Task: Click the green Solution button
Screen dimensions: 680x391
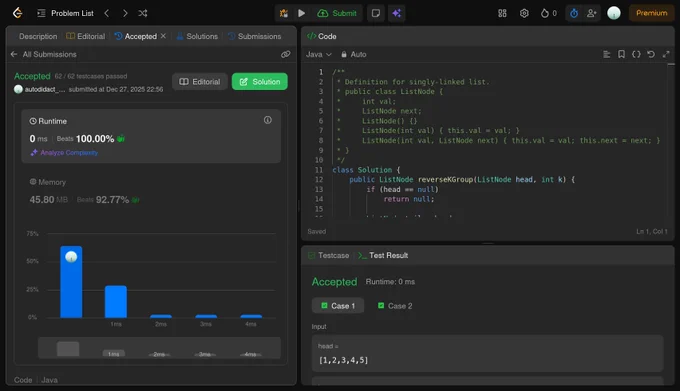Action: tap(259, 81)
